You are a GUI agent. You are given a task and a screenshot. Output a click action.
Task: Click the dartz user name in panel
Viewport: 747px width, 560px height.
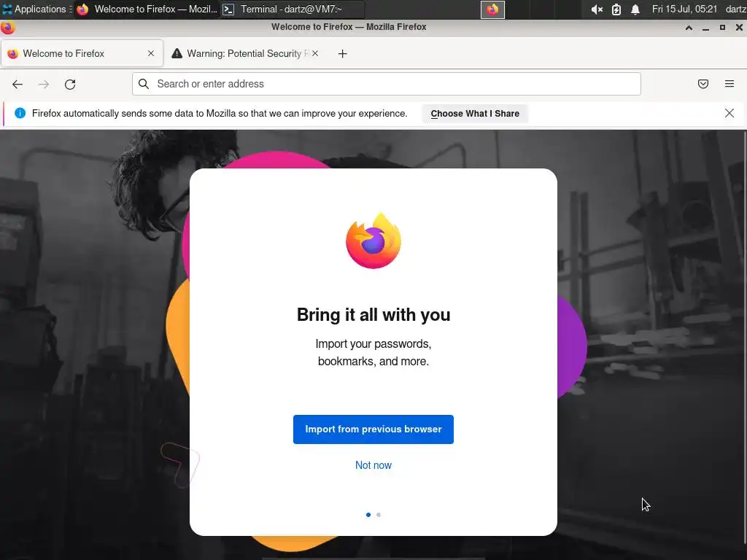[x=736, y=9]
